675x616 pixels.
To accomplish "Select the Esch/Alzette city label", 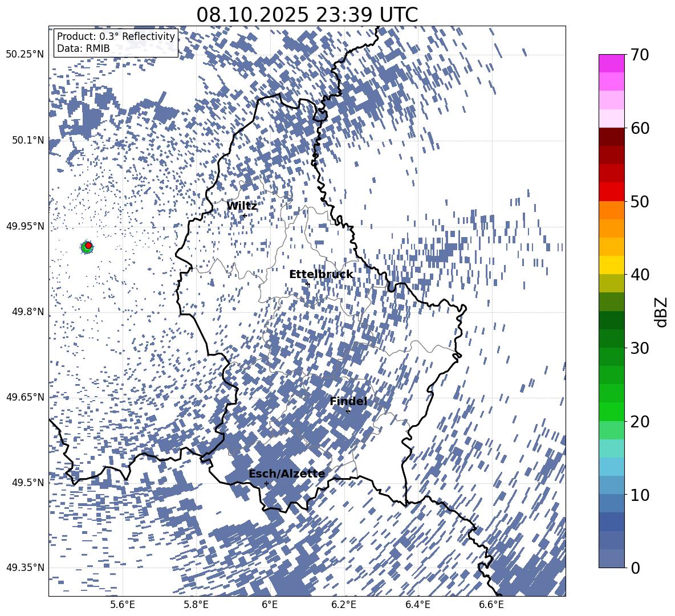I will point(287,474).
